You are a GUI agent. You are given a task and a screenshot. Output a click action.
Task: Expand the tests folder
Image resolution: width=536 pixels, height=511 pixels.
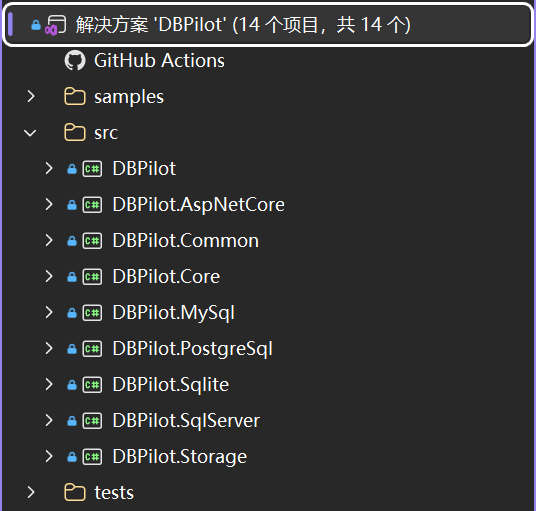click(x=31, y=492)
